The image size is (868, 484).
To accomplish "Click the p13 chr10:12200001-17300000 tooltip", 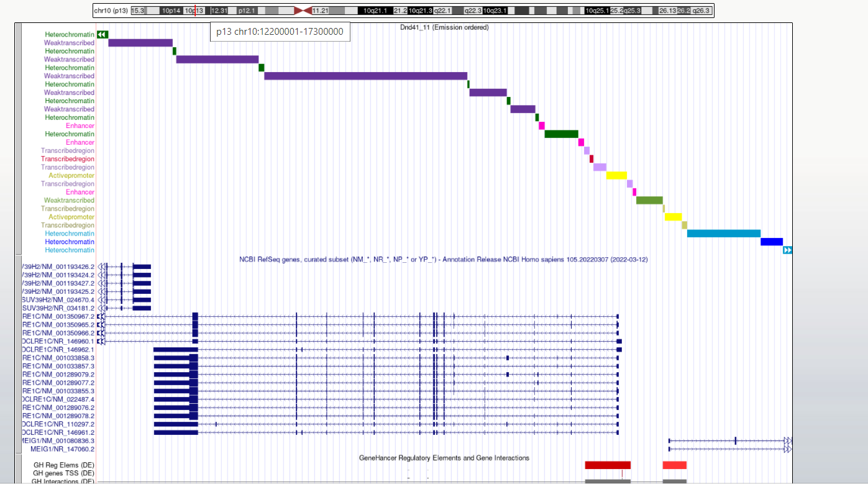I will click(x=280, y=32).
